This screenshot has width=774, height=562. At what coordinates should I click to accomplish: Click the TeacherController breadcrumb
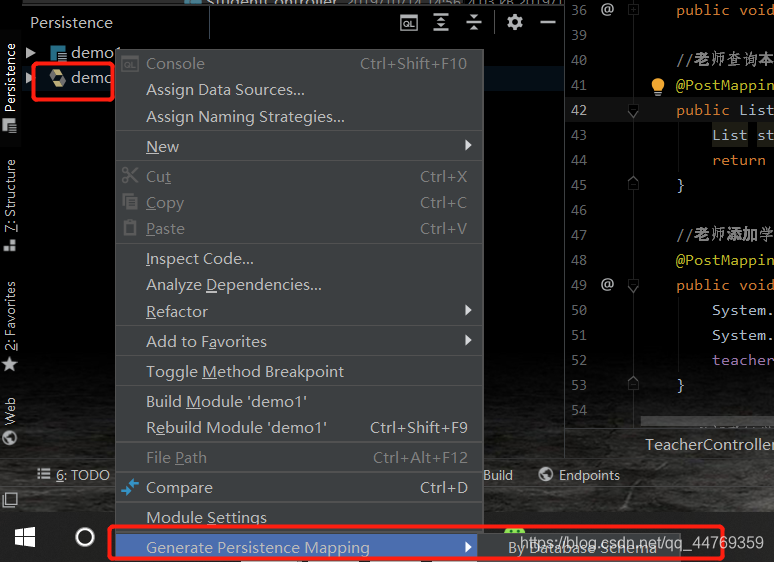point(709,445)
